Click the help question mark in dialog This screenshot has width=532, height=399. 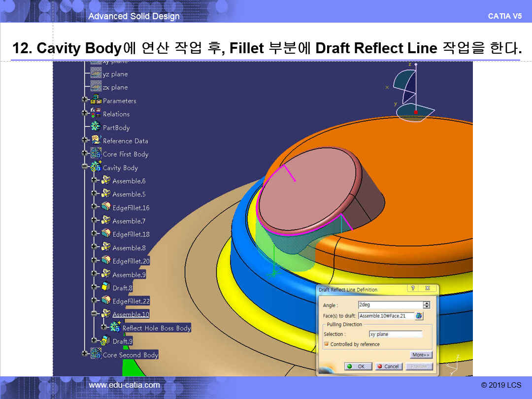pyautogui.click(x=413, y=289)
